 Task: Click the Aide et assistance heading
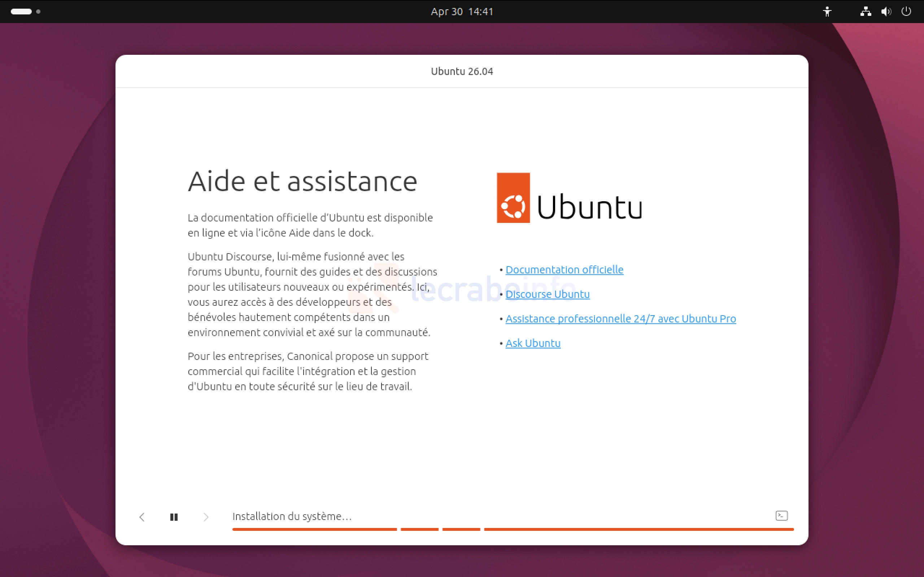[x=302, y=181]
